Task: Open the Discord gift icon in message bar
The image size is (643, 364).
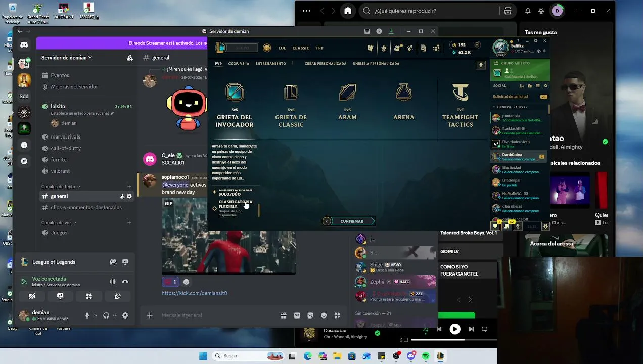Action: (x=284, y=315)
